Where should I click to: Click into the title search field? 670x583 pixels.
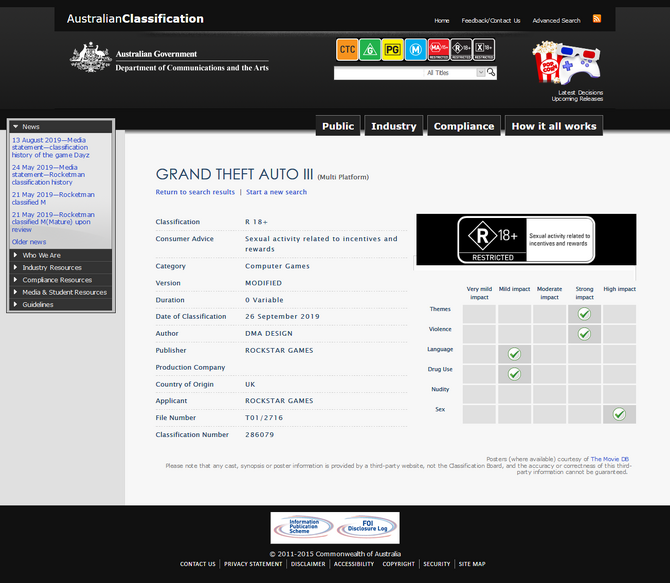[x=380, y=73]
